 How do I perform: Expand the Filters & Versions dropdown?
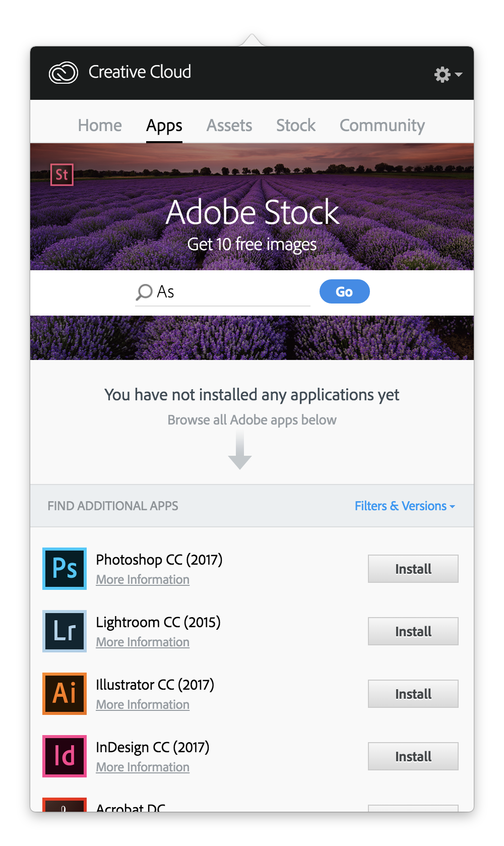[405, 506]
